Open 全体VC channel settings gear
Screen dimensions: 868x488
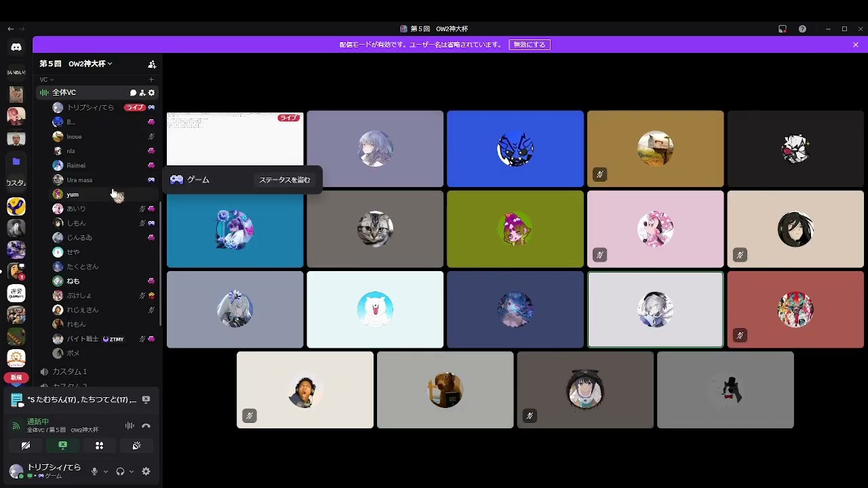(x=151, y=93)
